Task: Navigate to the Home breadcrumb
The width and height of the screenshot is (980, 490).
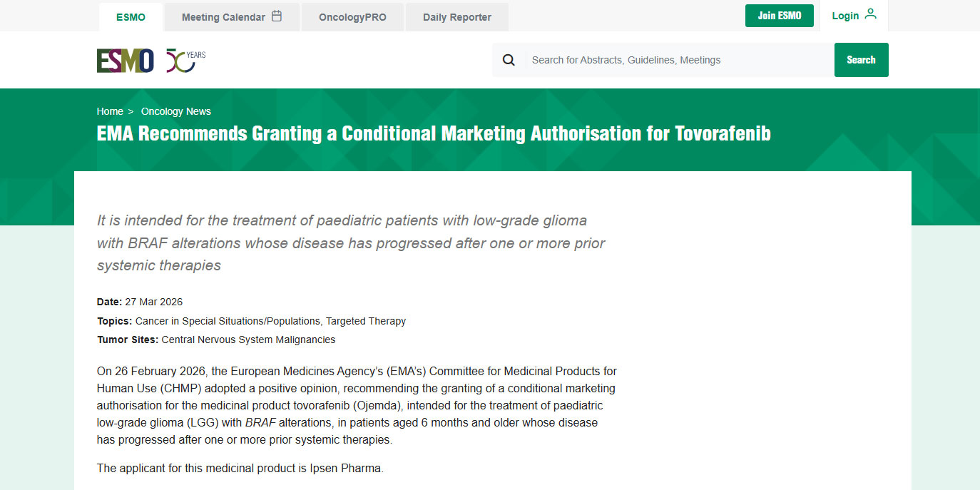Action: pyautogui.click(x=110, y=111)
